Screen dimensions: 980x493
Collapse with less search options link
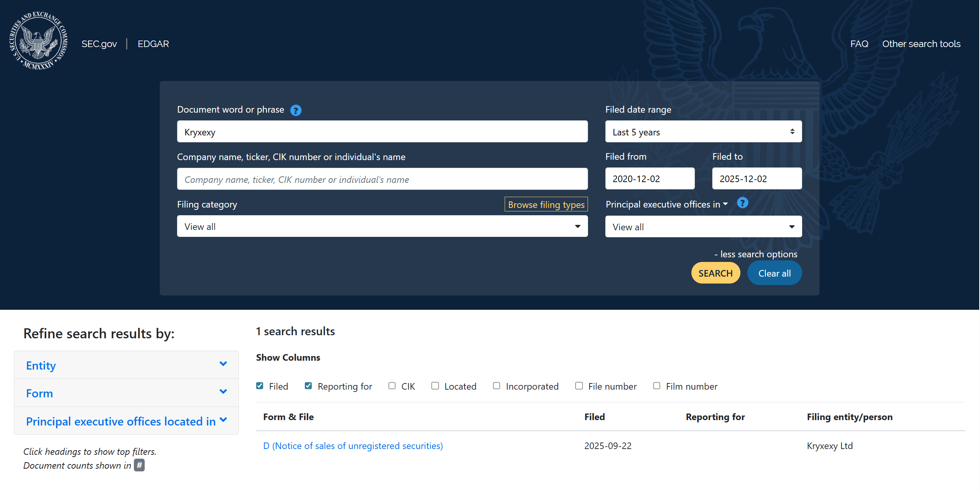point(755,254)
